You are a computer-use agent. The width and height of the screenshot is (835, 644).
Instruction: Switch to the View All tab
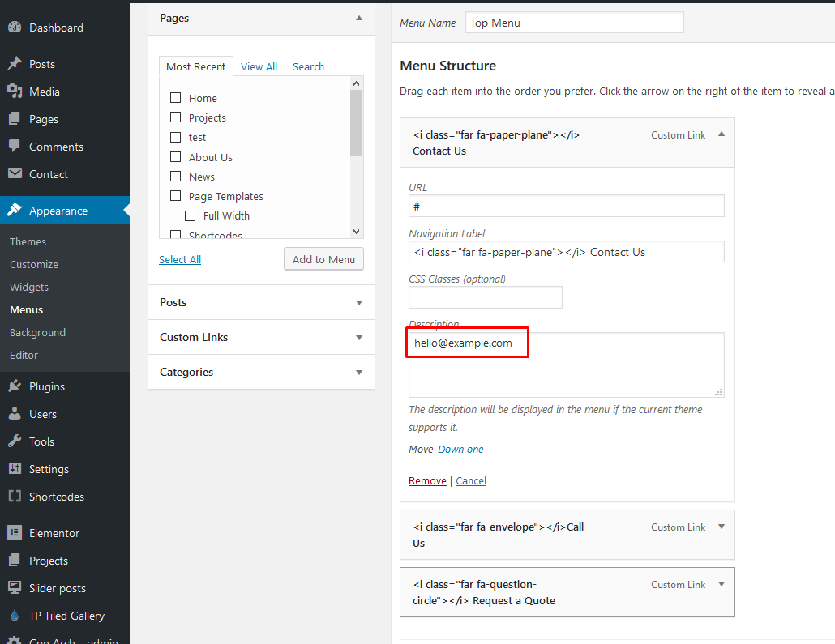point(259,67)
